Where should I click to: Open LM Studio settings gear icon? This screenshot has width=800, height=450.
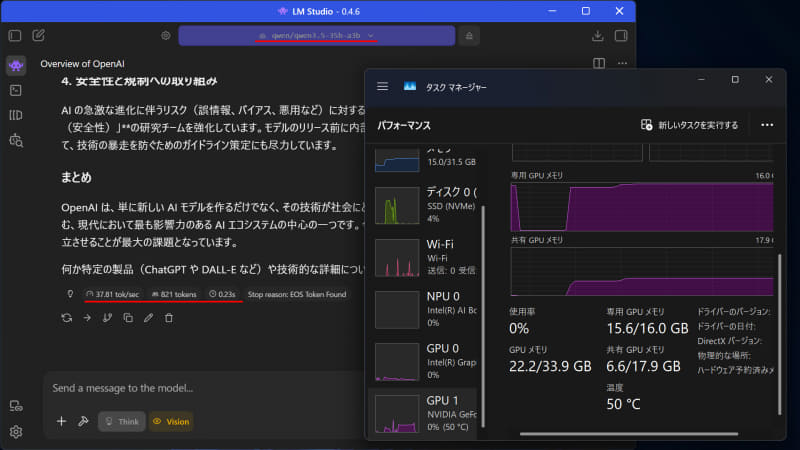(16, 432)
